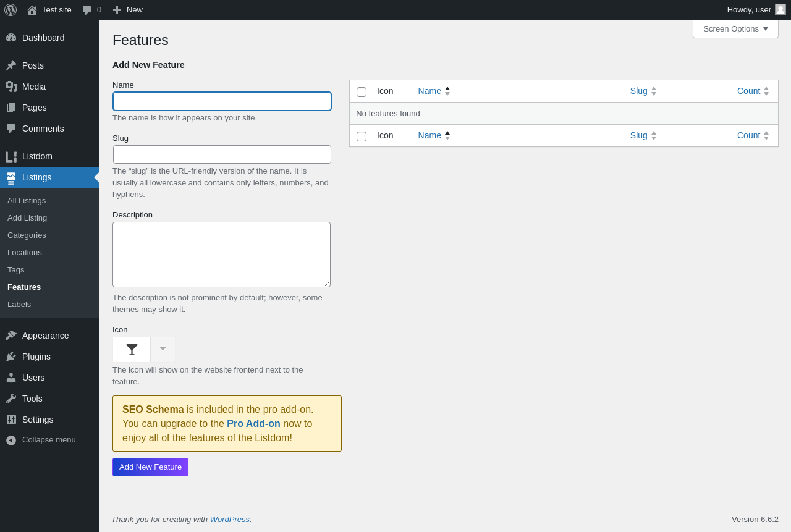This screenshot has height=532, width=791.
Task: Open Categories in the Listings submenu
Action: tap(27, 235)
